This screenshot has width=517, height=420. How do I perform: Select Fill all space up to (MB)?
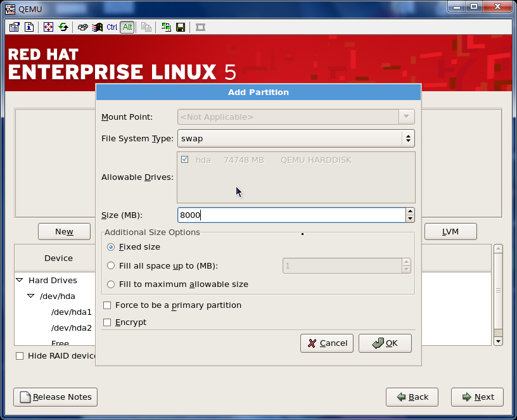[111, 265]
